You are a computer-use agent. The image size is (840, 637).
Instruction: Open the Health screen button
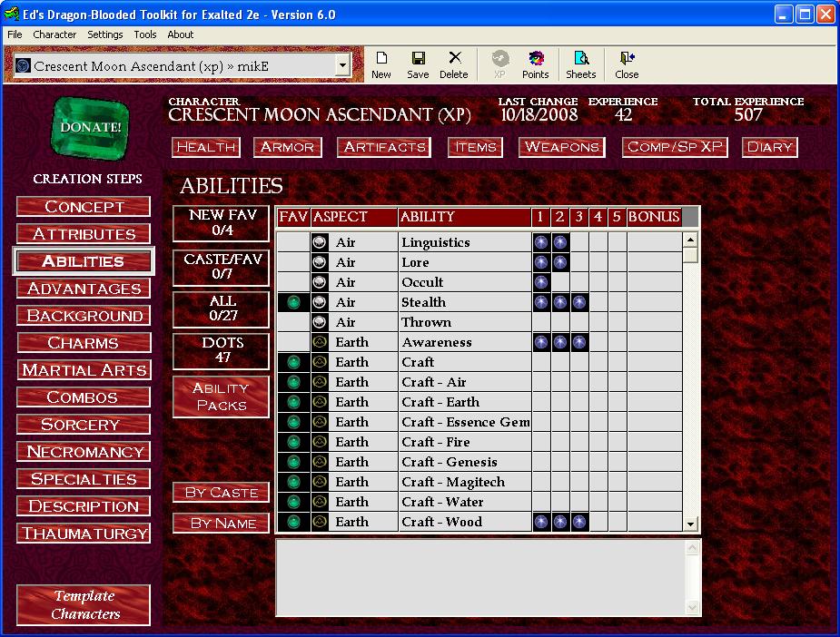[206, 147]
